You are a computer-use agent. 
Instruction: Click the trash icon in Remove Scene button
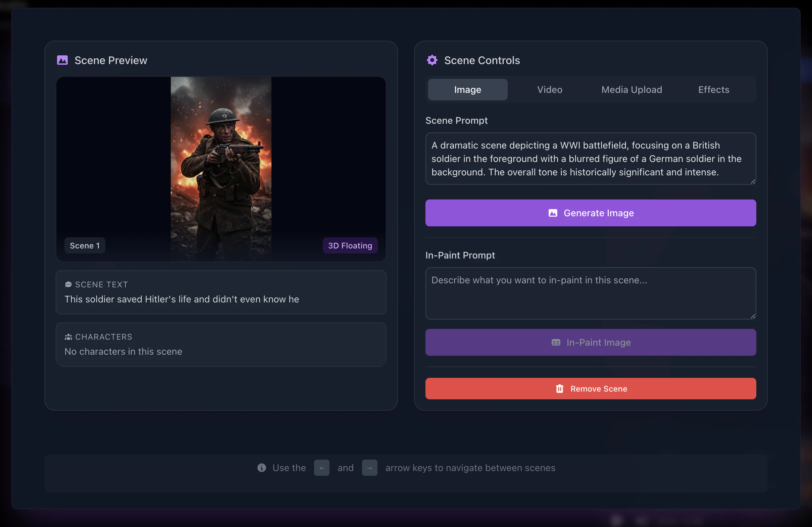pyautogui.click(x=559, y=389)
